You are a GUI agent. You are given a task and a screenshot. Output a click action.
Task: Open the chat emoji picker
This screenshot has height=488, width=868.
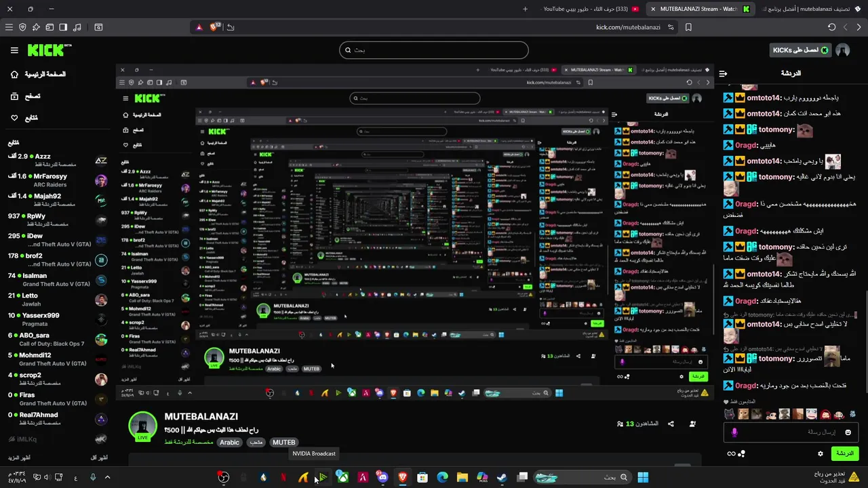(x=848, y=432)
